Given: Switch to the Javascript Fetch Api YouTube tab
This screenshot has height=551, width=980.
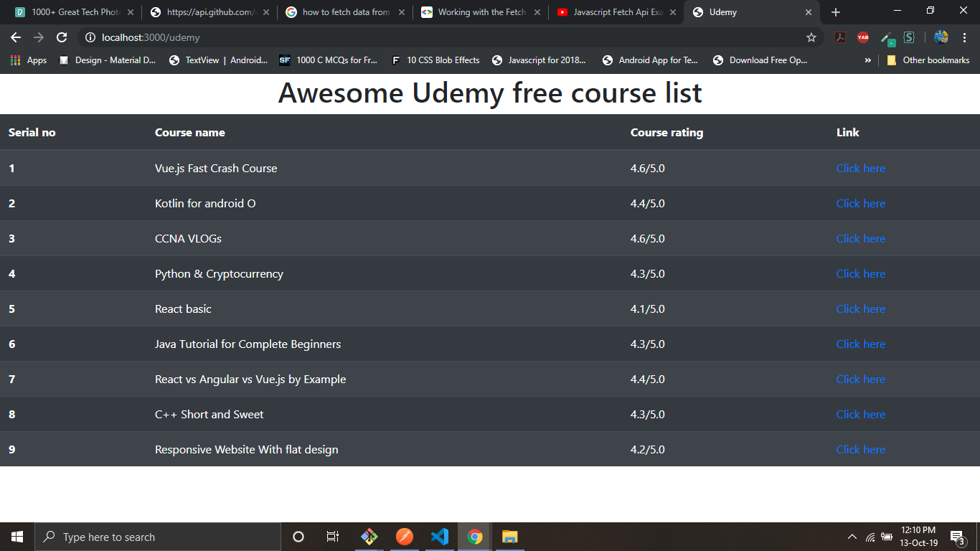Looking at the screenshot, I should pyautogui.click(x=617, y=12).
